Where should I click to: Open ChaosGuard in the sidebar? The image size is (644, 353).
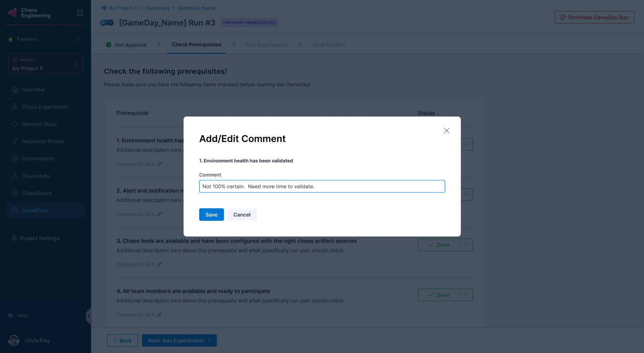[37, 193]
